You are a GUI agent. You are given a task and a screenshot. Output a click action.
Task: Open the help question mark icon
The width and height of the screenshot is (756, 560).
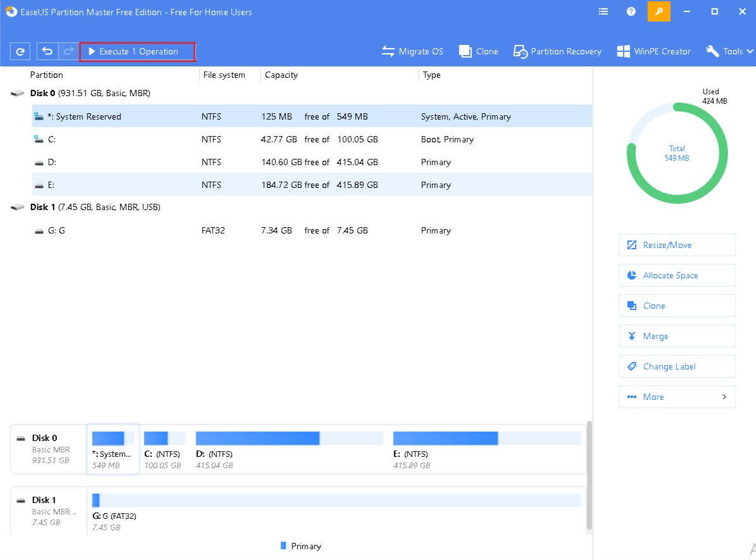pyautogui.click(x=631, y=12)
